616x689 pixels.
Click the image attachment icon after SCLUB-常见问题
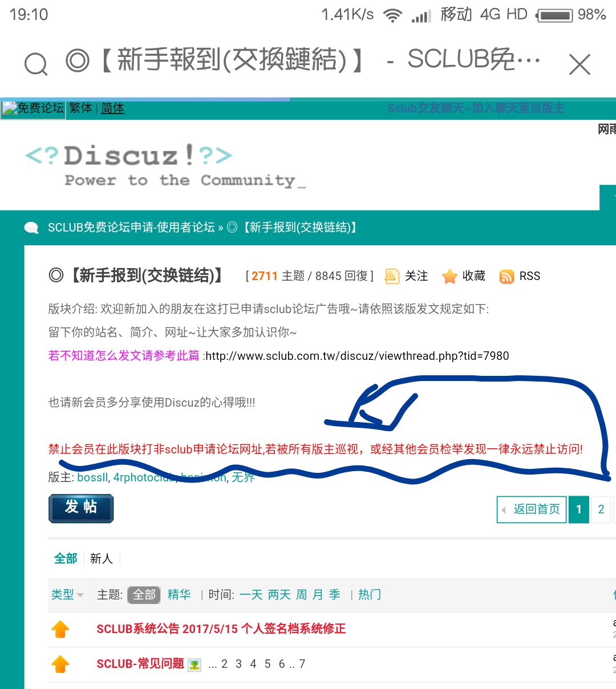tap(195, 665)
